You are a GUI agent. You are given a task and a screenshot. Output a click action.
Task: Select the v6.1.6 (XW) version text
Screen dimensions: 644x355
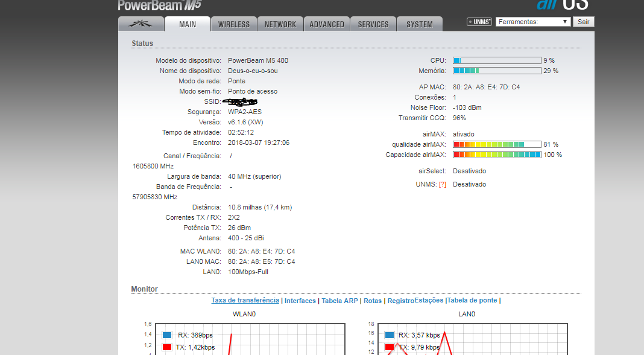(245, 122)
